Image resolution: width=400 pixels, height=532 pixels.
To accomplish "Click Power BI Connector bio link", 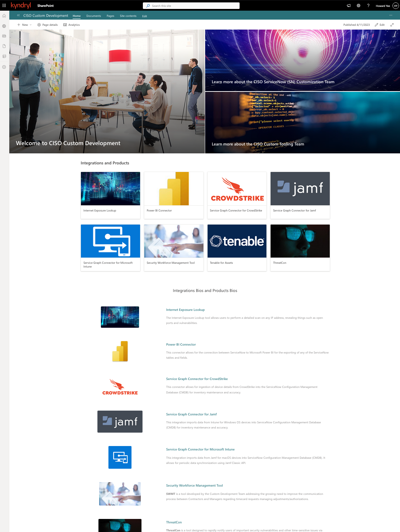I will (181, 345).
